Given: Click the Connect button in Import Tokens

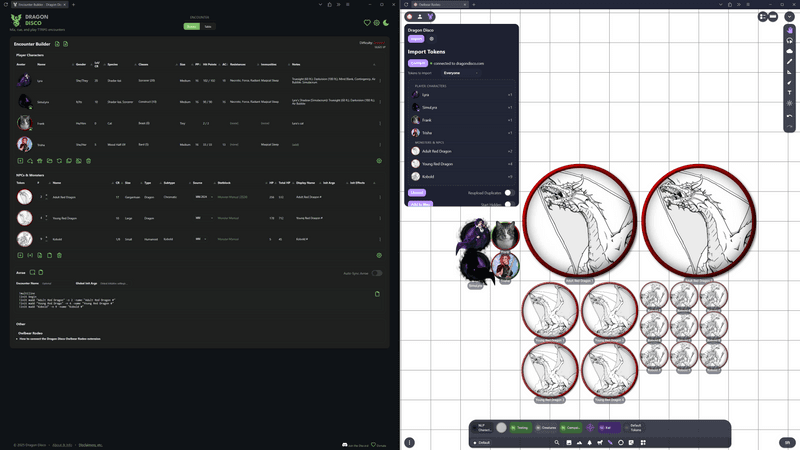Looking at the screenshot, I should coord(418,63).
